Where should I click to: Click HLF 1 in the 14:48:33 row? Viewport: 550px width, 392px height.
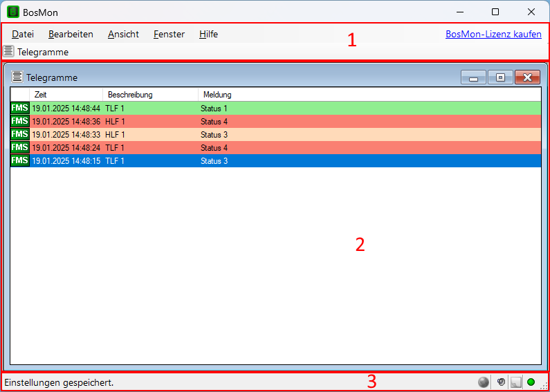pos(115,135)
